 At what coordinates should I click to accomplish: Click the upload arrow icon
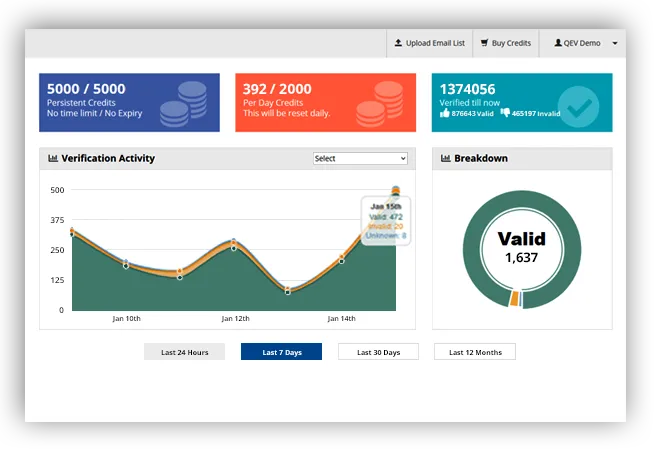(398, 43)
